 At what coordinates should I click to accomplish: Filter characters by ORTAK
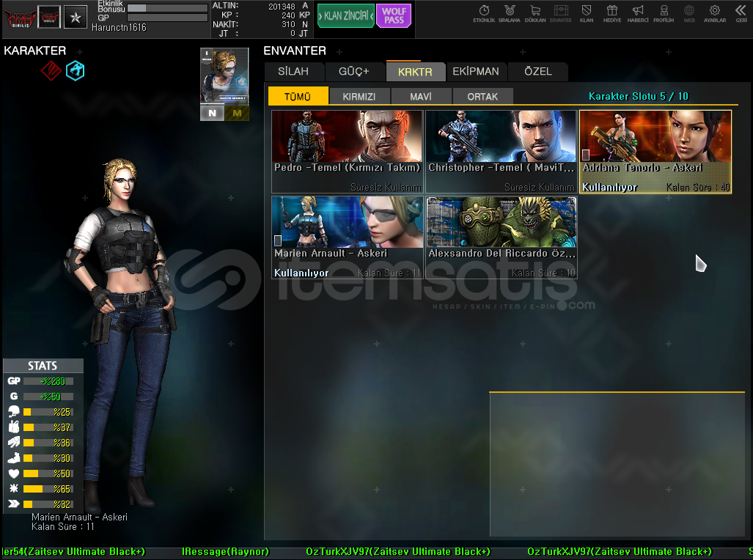point(482,96)
